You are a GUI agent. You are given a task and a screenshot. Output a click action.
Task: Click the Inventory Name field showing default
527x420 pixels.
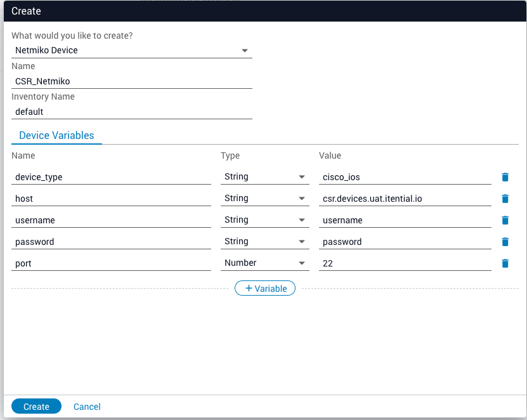(x=131, y=112)
